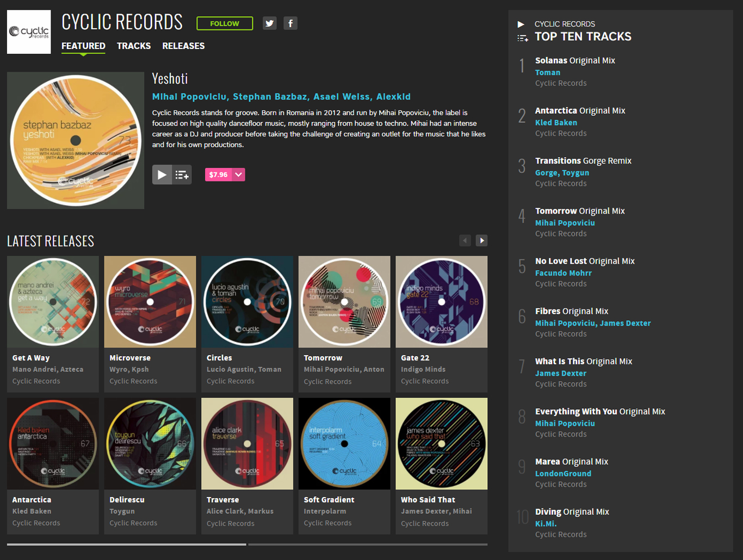The height and width of the screenshot is (560, 743).
Task: Open the Get A Way release artwork
Action: (x=53, y=302)
